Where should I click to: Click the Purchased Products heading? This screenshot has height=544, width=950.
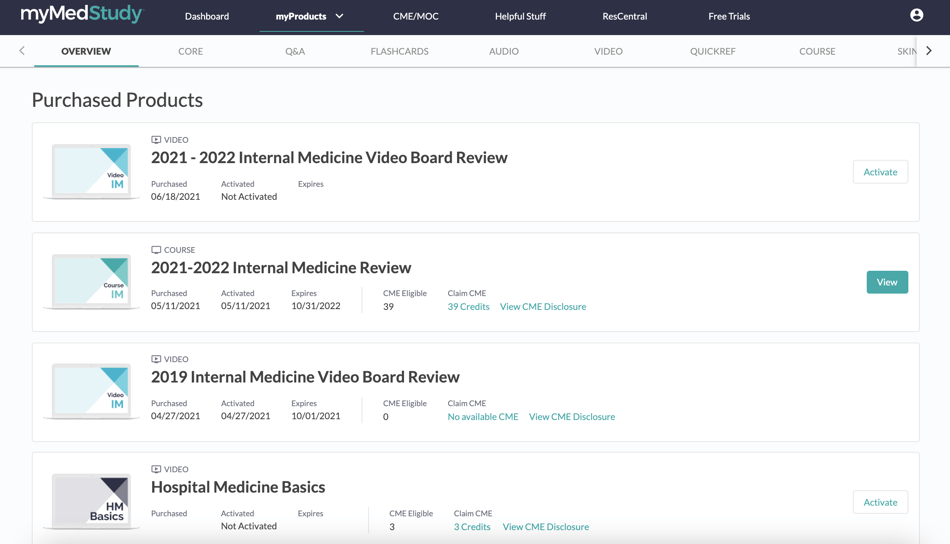117,100
